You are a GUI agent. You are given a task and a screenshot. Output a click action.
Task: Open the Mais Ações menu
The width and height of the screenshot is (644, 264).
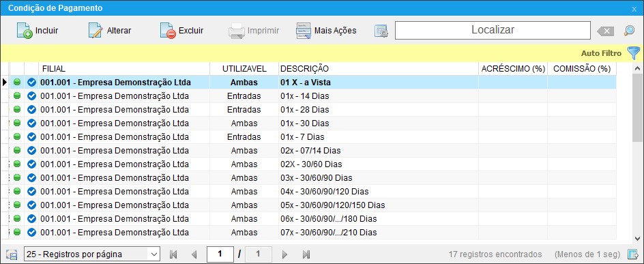click(326, 31)
